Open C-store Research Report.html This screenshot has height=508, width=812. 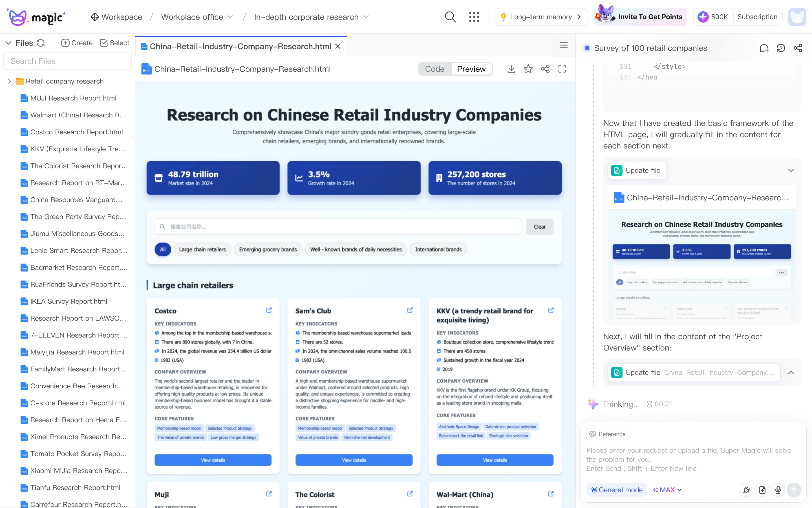point(78,402)
